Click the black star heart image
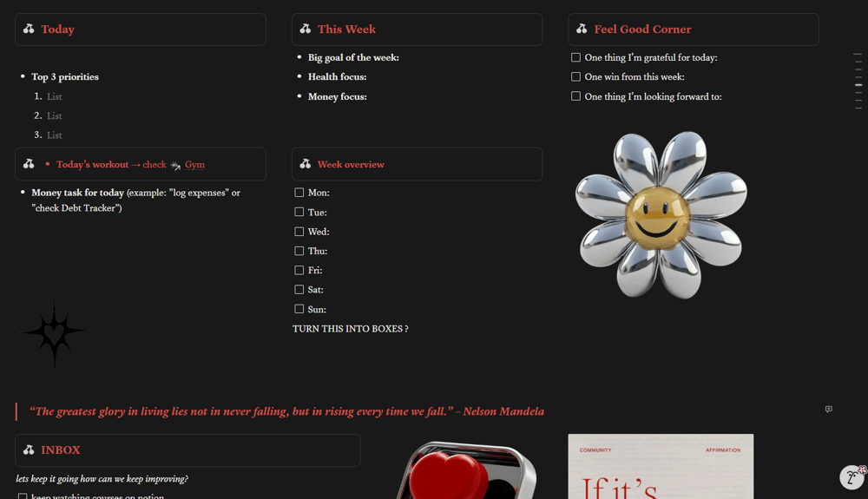 click(x=54, y=333)
